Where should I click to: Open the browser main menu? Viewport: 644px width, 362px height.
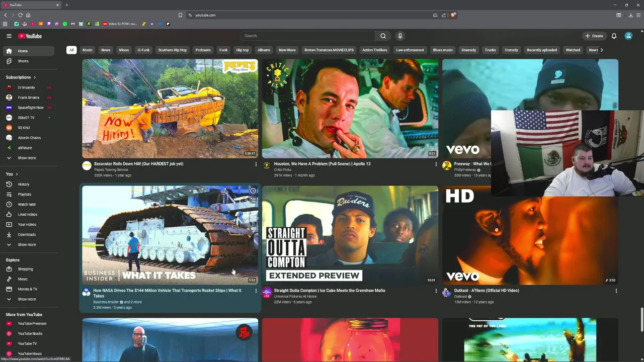click(x=639, y=15)
